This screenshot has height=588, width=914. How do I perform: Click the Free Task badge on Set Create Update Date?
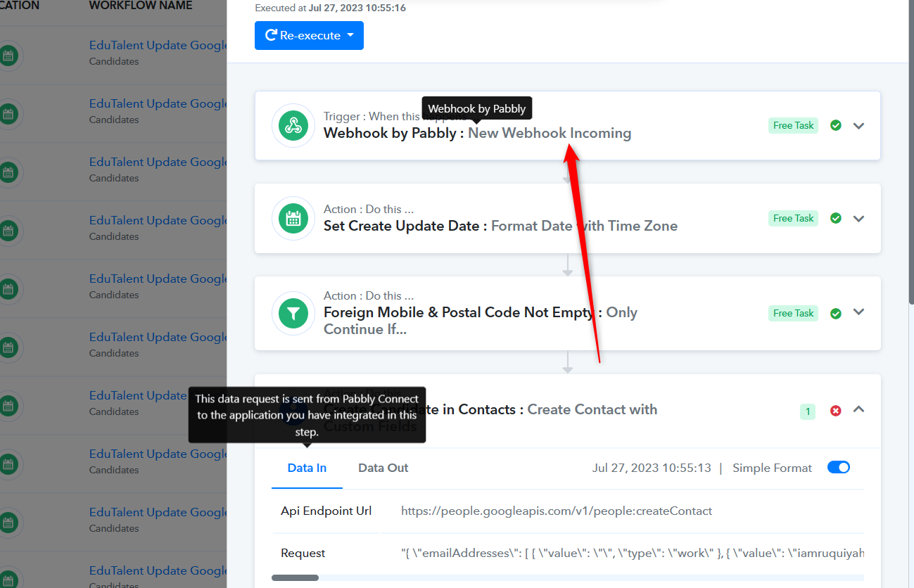(x=793, y=218)
